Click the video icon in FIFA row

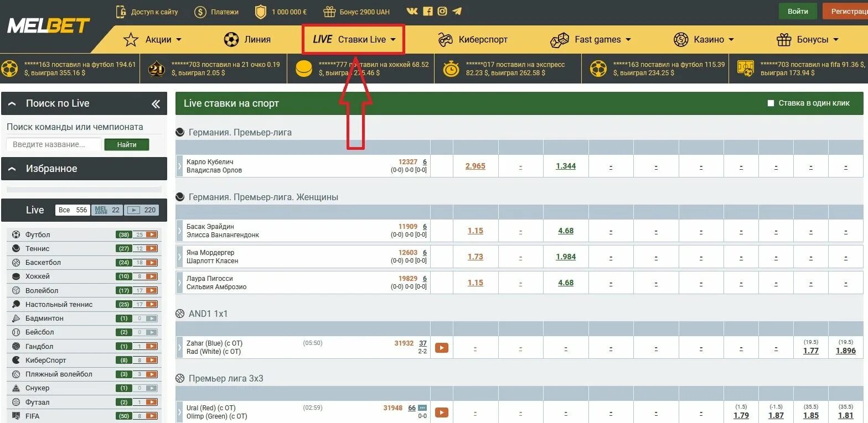tap(152, 416)
